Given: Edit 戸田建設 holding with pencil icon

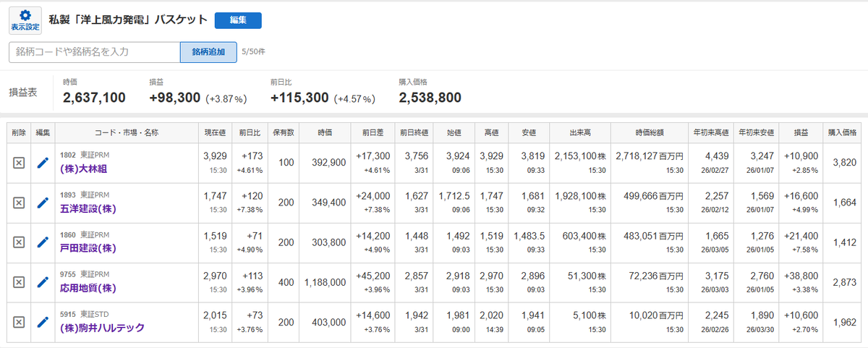Looking at the screenshot, I should [43, 242].
